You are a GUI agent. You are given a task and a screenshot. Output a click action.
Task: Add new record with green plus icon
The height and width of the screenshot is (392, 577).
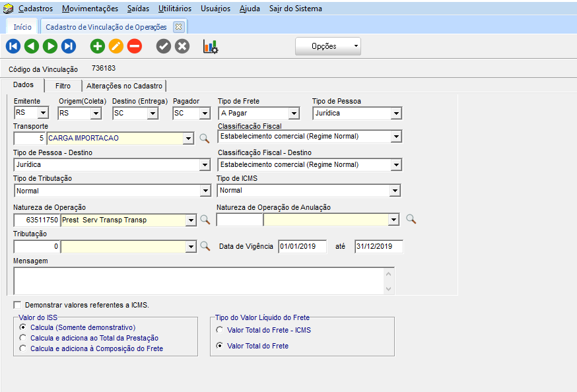[x=97, y=46]
